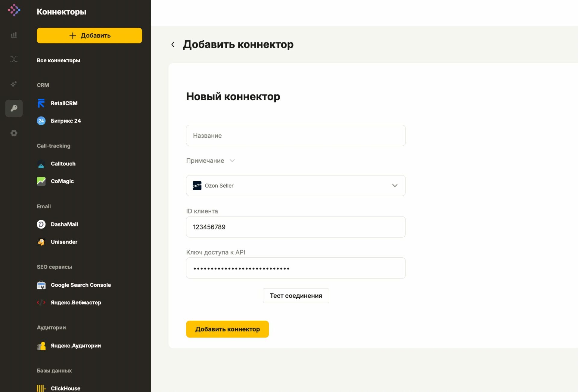The height and width of the screenshot is (392, 578).
Task: Click the app logo in top corner
Action: [14, 10]
